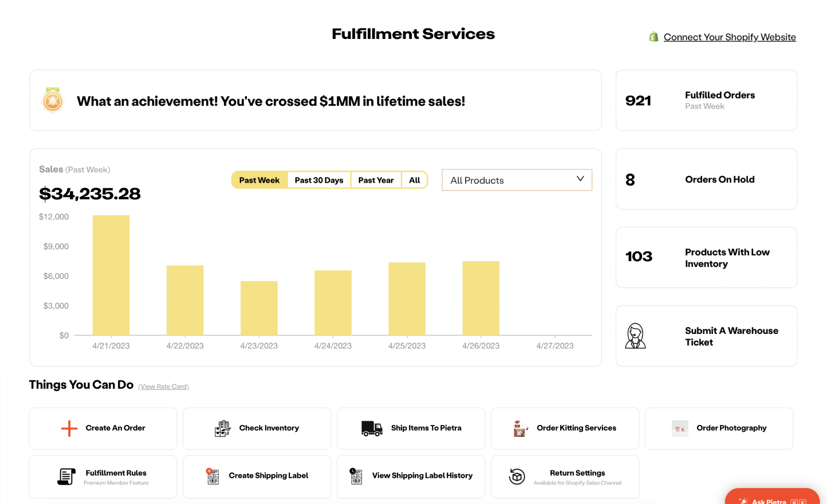
Task: Open the Orders On Hold card
Action: click(x=706, y=179)
